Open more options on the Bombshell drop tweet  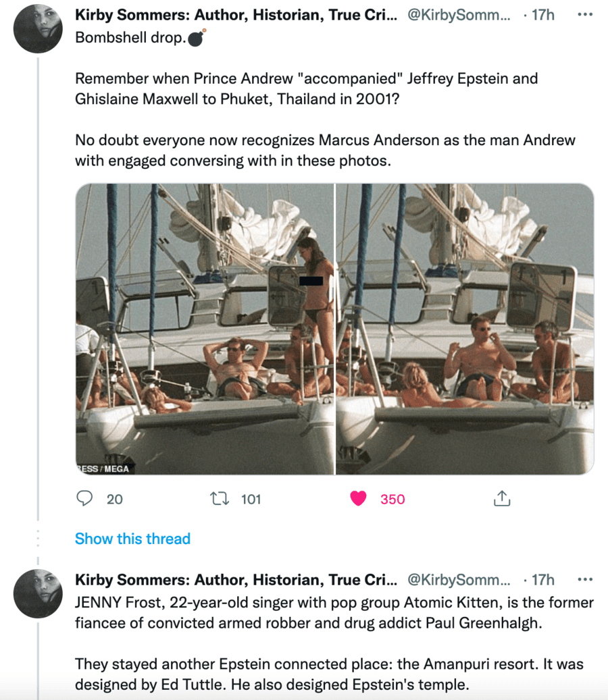585,14
